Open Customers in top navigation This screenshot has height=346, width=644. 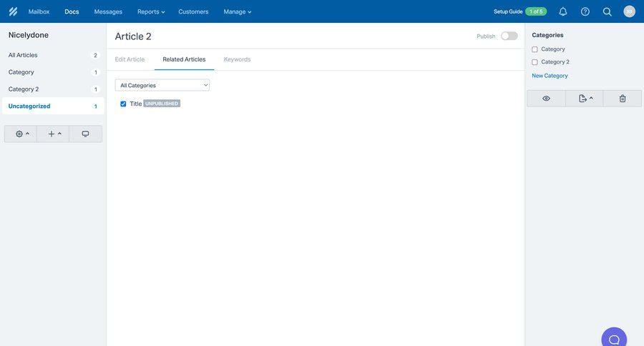click(x=193, y=11)
